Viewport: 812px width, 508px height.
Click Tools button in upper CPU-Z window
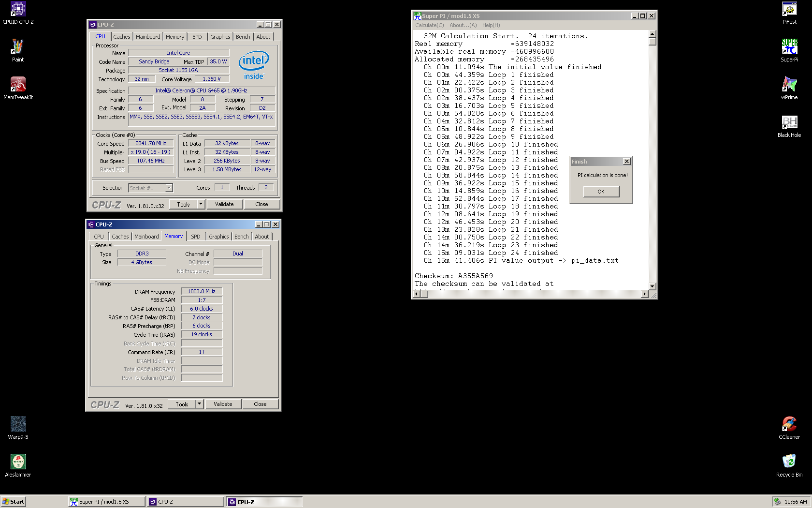tap(183, 204)
